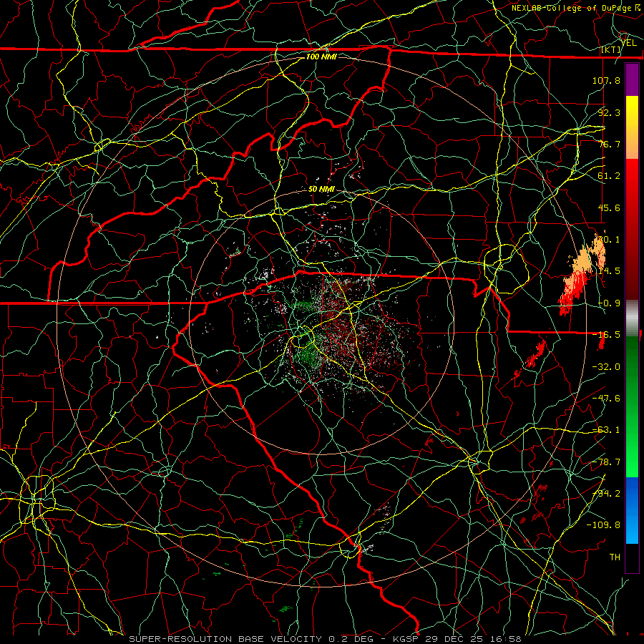
Task: Click the Super-Resolution Base Velocity caption
Action: pyautogui.click(x=326, y=639)
